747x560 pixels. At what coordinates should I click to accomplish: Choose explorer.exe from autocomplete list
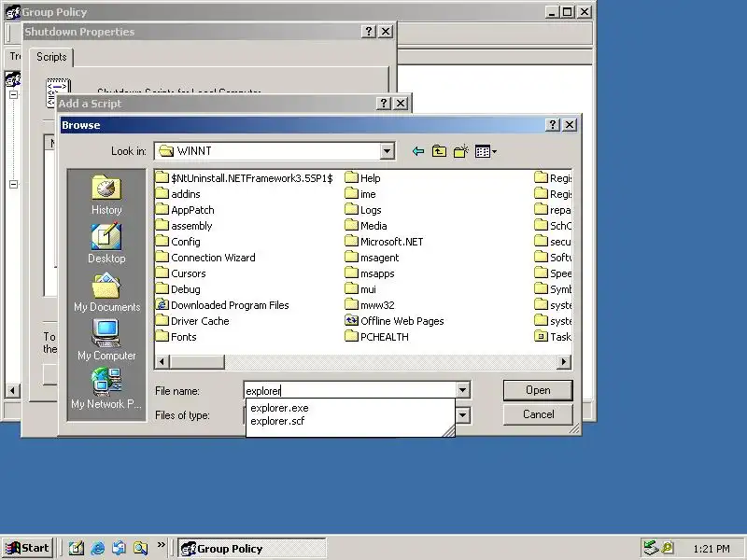[279, 408]
